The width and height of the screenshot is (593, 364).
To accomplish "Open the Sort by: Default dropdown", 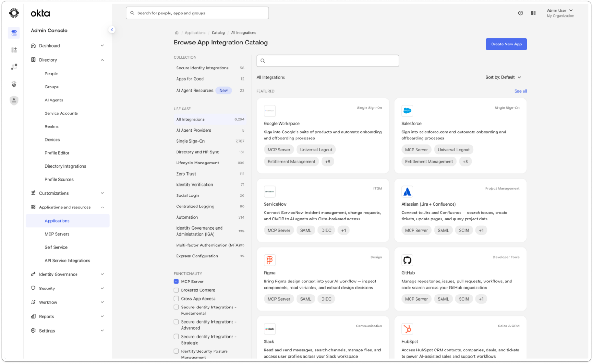I will point(504,77).
